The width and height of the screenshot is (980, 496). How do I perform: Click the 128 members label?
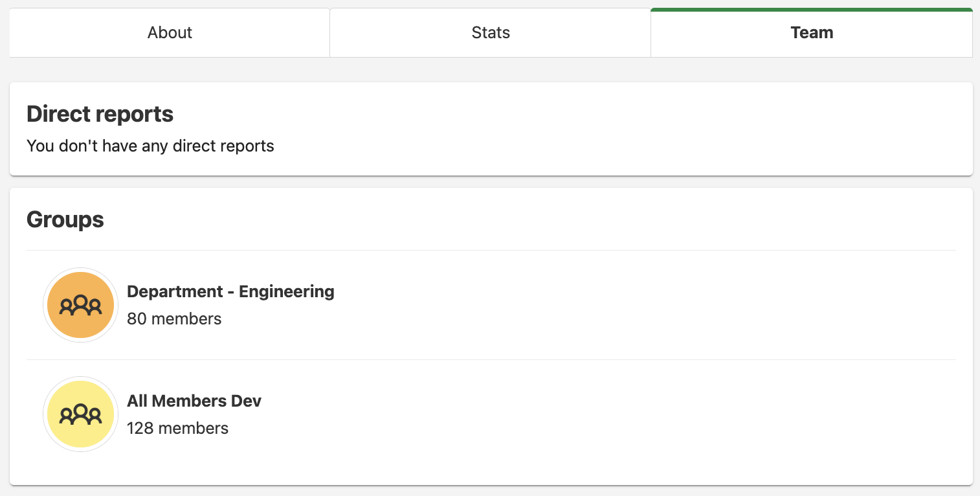(x=177, y=428)
